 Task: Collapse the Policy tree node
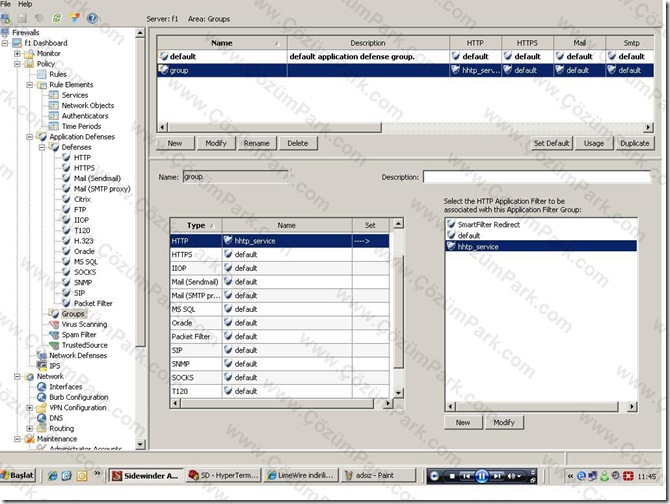17,64
